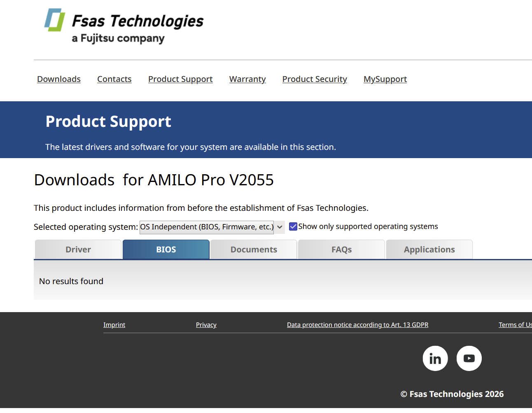View the FAQs tab
The image size is (532, 413).
341,250
